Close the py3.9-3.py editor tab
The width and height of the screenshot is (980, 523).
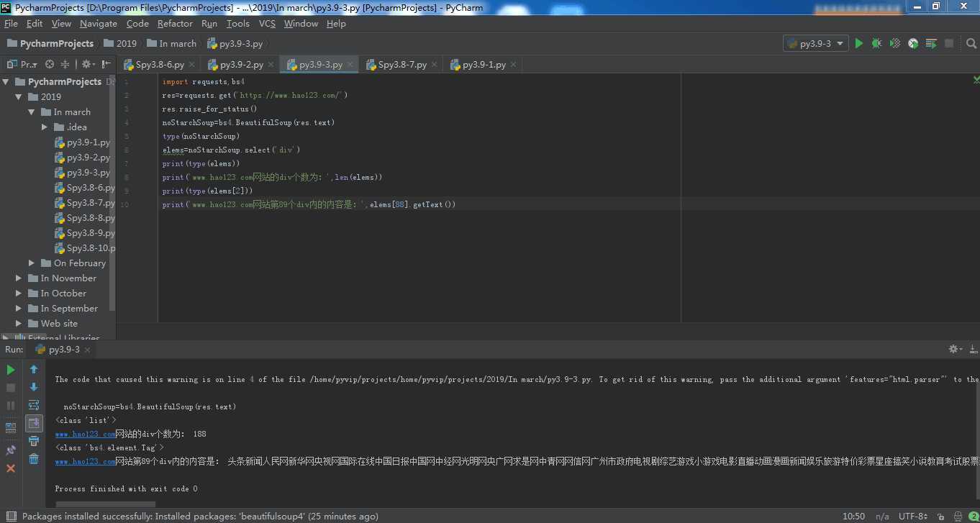[x=351, y=65]
